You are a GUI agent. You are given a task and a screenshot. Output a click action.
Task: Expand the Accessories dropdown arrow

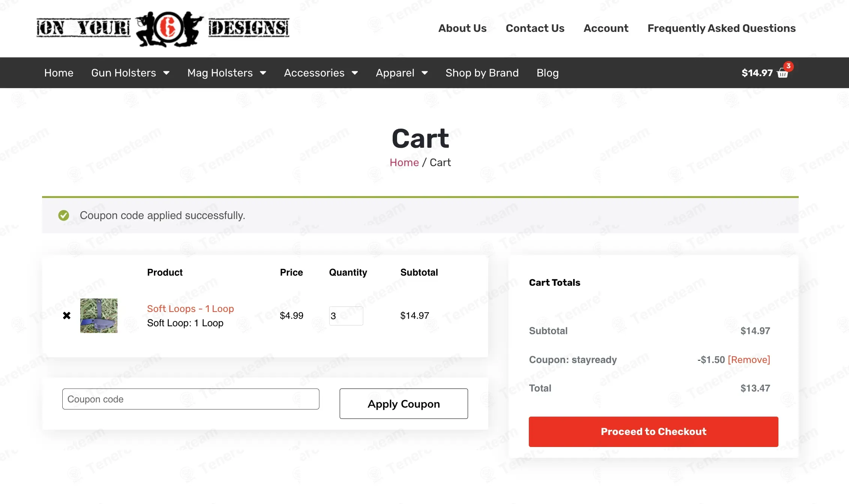355,73
